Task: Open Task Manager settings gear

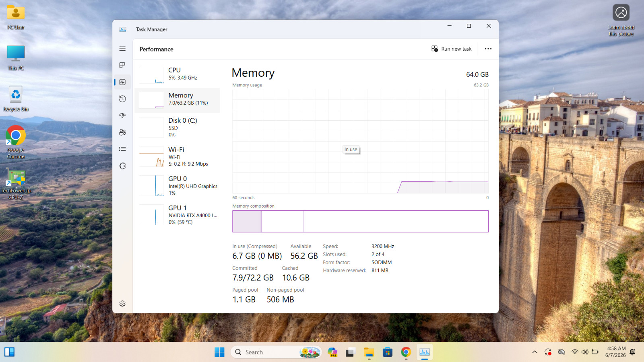Action: (122, 304)
